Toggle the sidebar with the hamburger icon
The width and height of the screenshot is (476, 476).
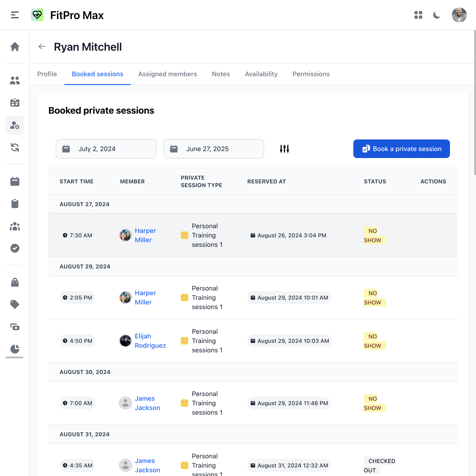pyautogui.click(x=15, y=15)
